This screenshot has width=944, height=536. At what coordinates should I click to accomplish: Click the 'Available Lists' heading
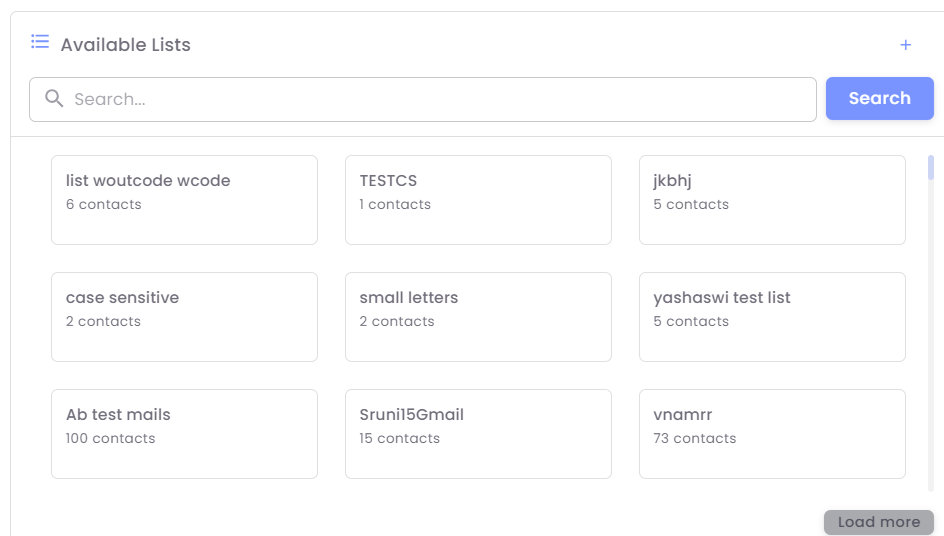[x=125, y=45]
